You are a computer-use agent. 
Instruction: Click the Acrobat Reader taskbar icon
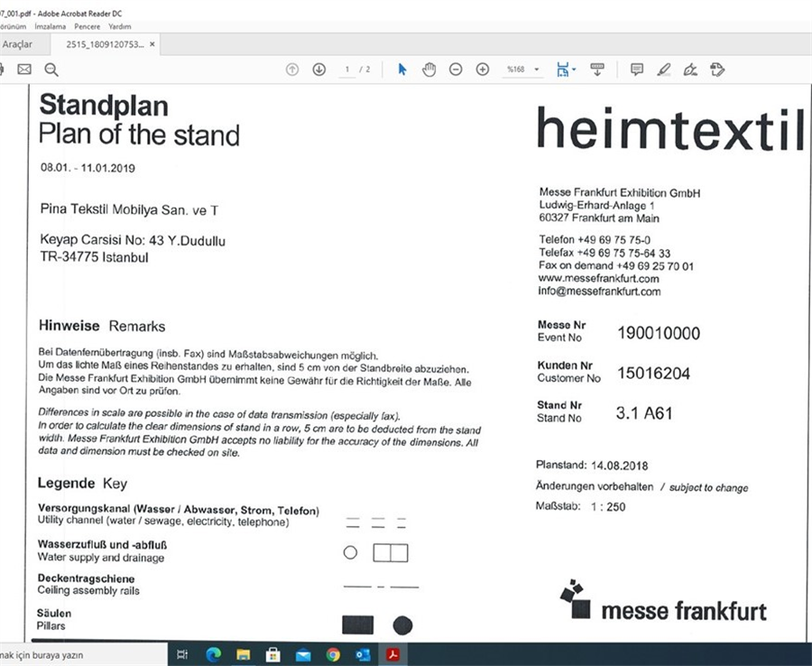393,655
